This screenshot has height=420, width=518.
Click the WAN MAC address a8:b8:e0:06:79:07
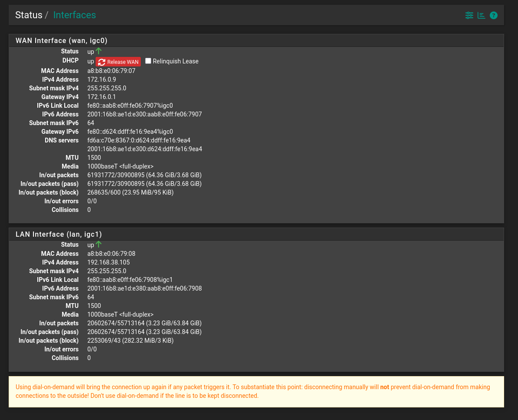[111, 71]
